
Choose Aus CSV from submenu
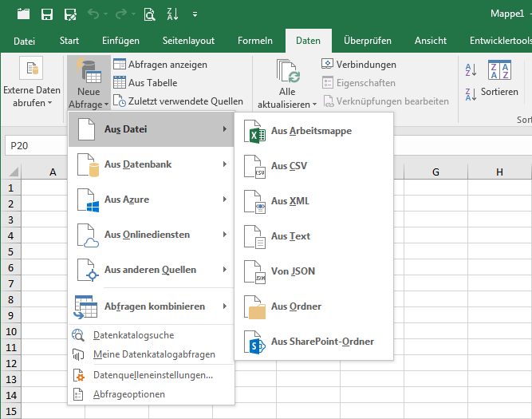[x=313, y=166]
